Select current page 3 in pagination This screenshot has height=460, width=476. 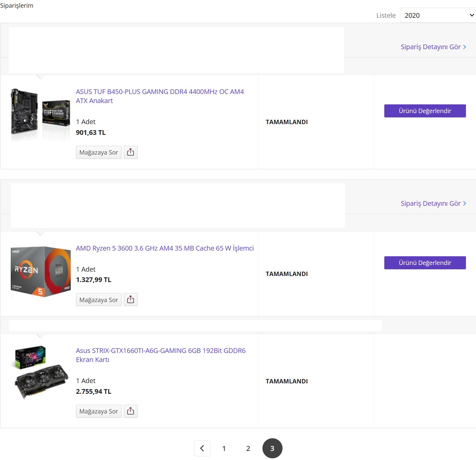pos(272,448)
